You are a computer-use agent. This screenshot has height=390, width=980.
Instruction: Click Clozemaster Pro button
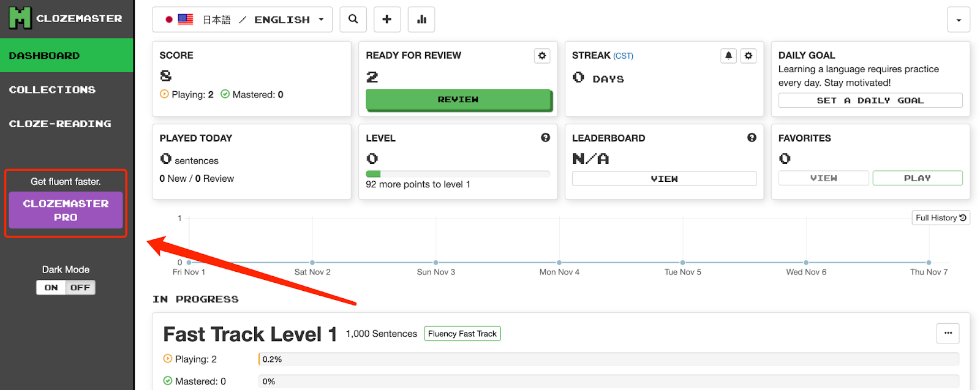(66, 210)
